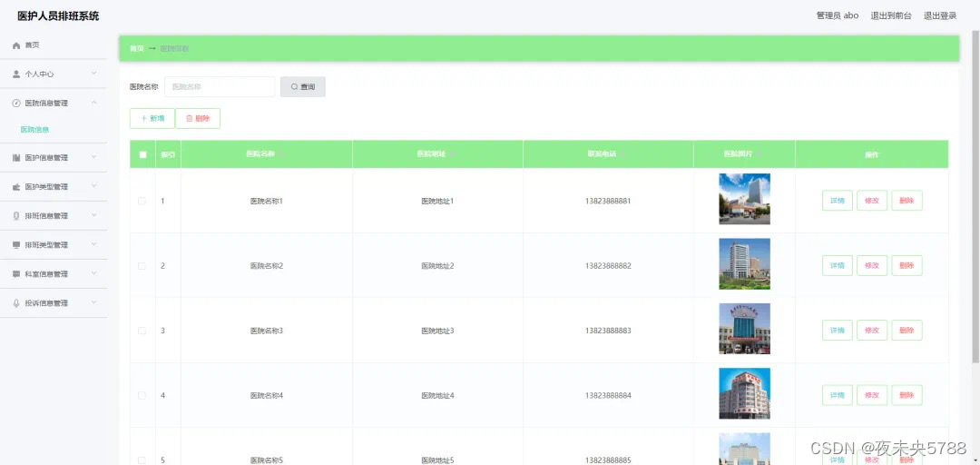Click the monitor icon beside 排班类型管理
This screenshot has width=980, height=465.
tap(17, 244)
